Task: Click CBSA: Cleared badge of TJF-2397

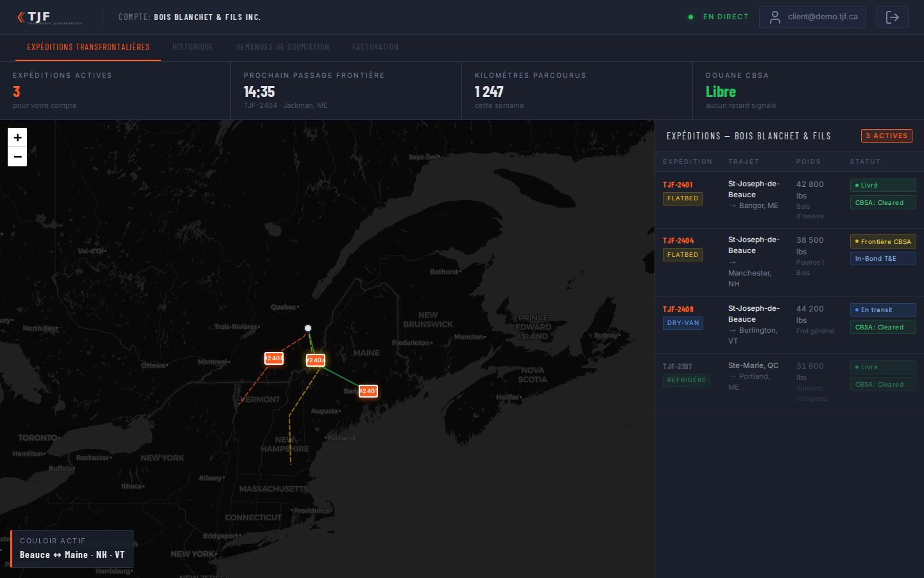Action: coord(883,385)
